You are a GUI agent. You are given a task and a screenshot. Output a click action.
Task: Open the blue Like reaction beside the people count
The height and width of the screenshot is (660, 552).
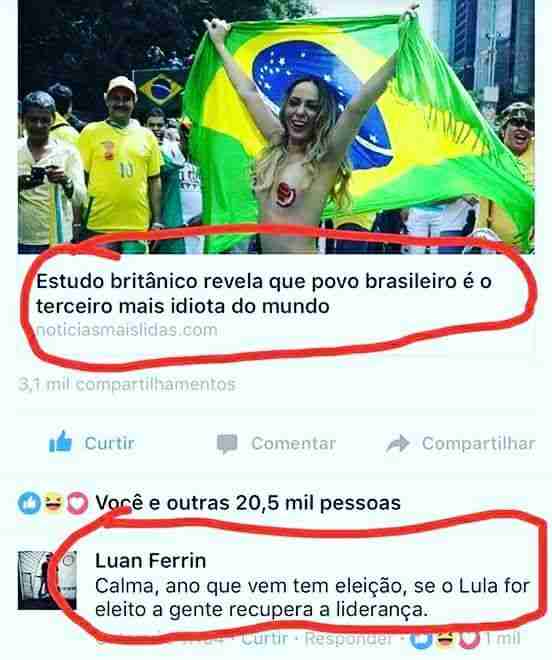pyautogui.click(x=29, y=503)
